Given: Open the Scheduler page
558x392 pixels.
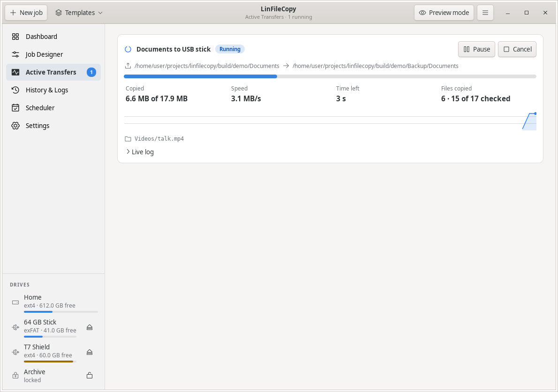Looking at the screenshot, I should [53, 108].
